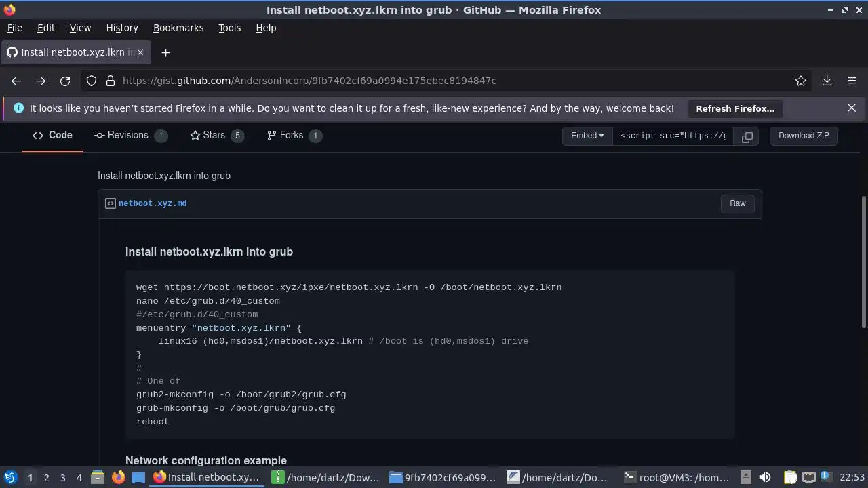The width and height of the screenshot is (868, 488).
Task: Click the line starting with "grub2-mkconfig"
Action: tap(241, 394)
